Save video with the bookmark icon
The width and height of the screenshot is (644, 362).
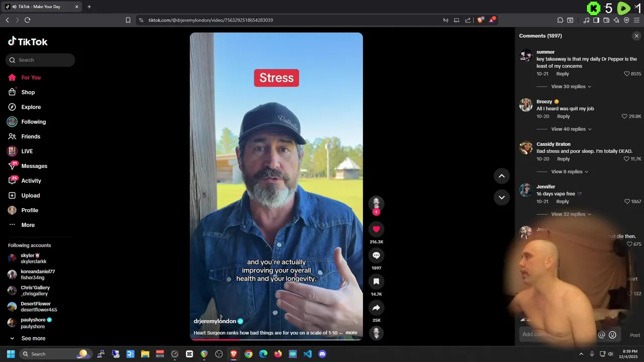point(376,282)
